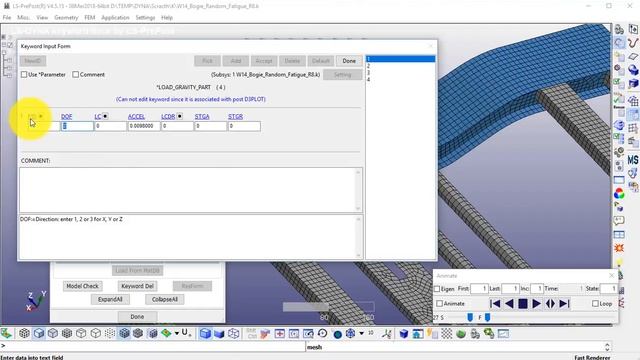Image resolution: width=640 pixels, height=360 pixels.
Task: Toggle the LC curve selector button
Action: point(105,116)
